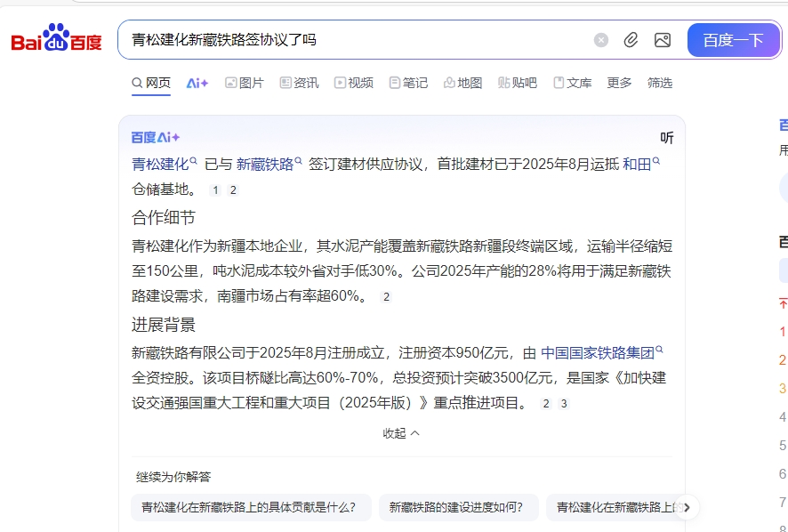Click the 继续为你解答 label

point(173,477)
